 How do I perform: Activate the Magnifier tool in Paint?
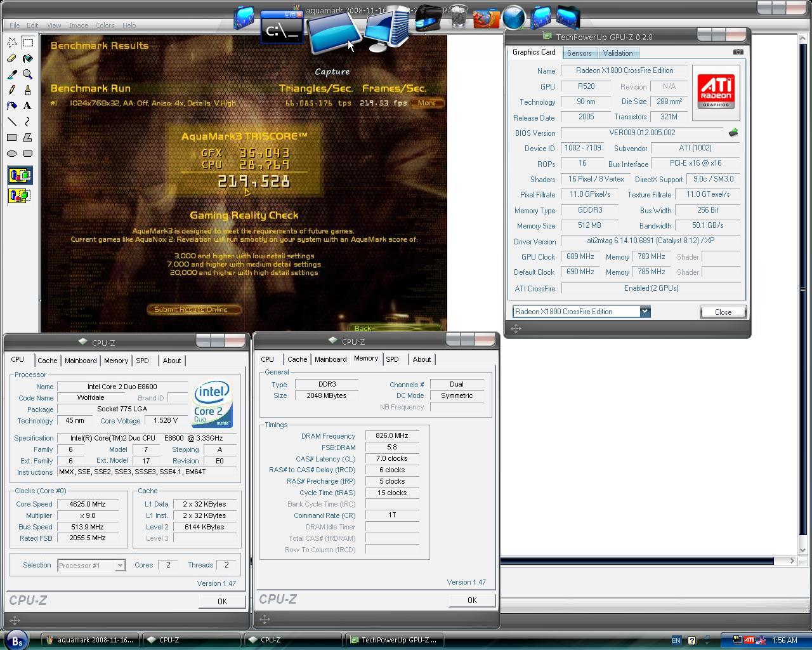tap(28, 74)
